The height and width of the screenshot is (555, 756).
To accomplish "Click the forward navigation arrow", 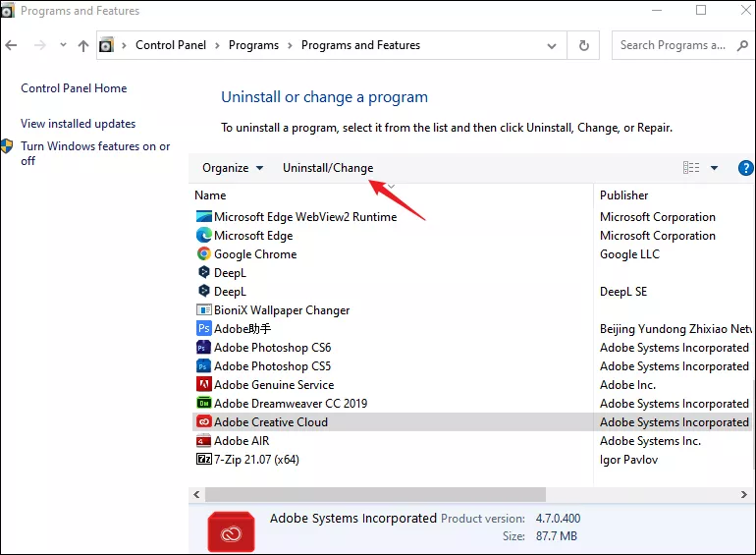I will pos(40,45).
